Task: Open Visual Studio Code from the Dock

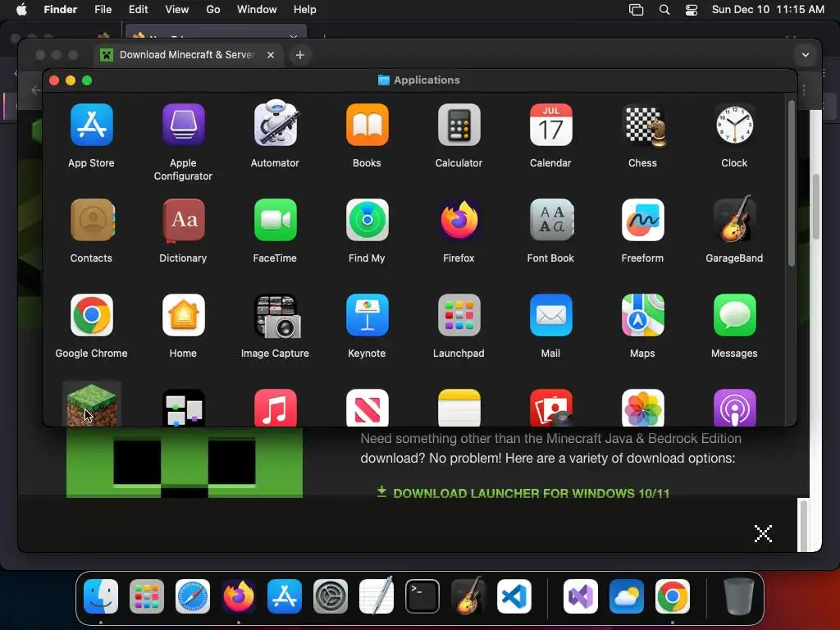Action: (x=514, y=596)
